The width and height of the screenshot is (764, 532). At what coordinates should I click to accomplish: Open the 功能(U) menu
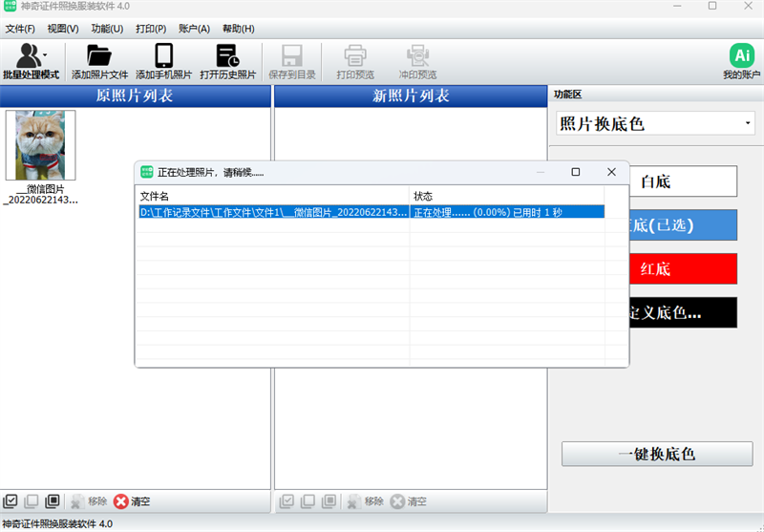107,29
